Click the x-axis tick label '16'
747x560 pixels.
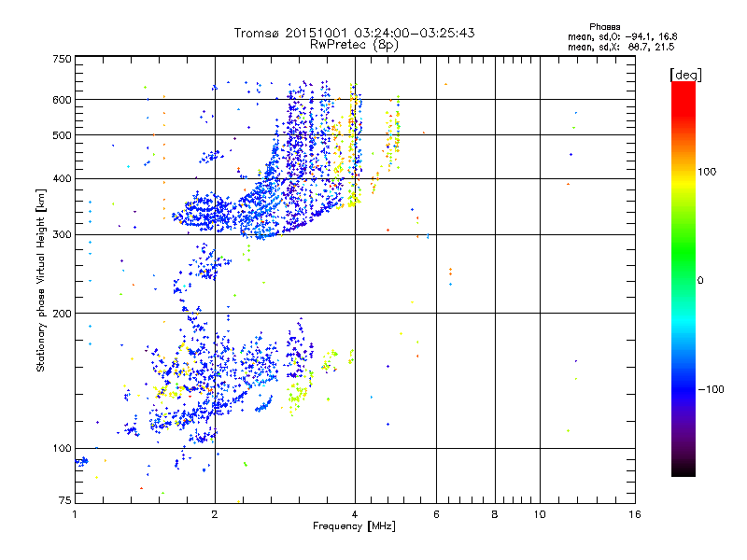point(635,514)
